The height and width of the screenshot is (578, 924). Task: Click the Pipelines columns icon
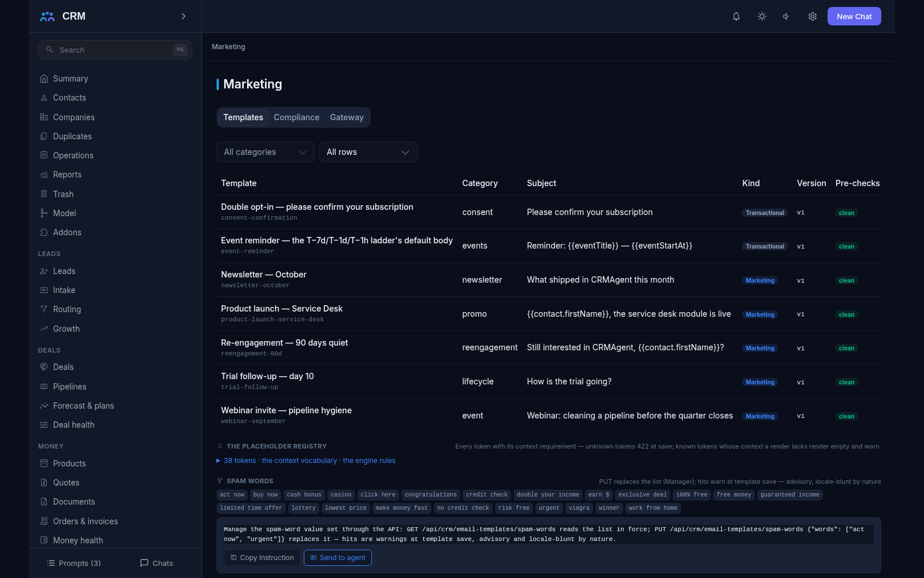44,387
